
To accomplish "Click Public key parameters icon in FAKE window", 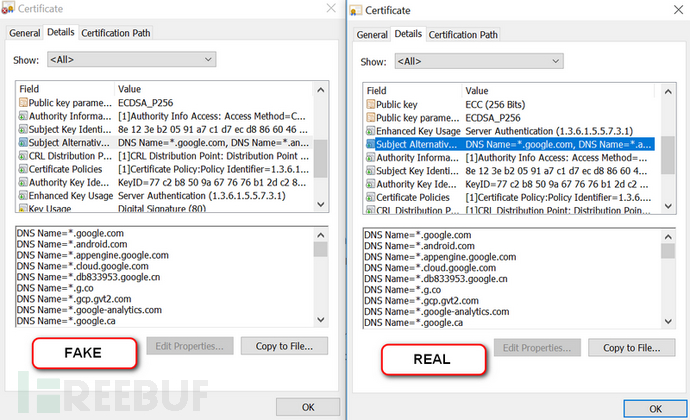I will coord(23,103).
